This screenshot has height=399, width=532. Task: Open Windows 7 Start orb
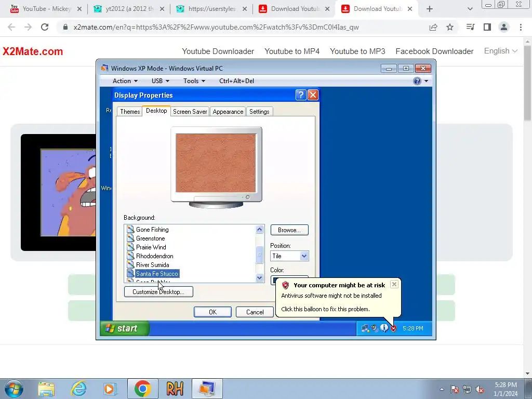14,389
